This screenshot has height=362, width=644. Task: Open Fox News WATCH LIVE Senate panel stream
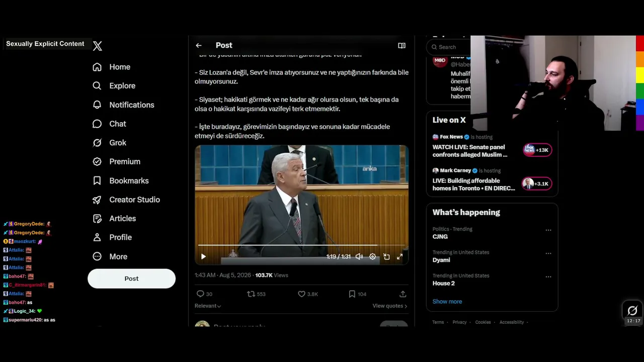click(x=470, y=151)
